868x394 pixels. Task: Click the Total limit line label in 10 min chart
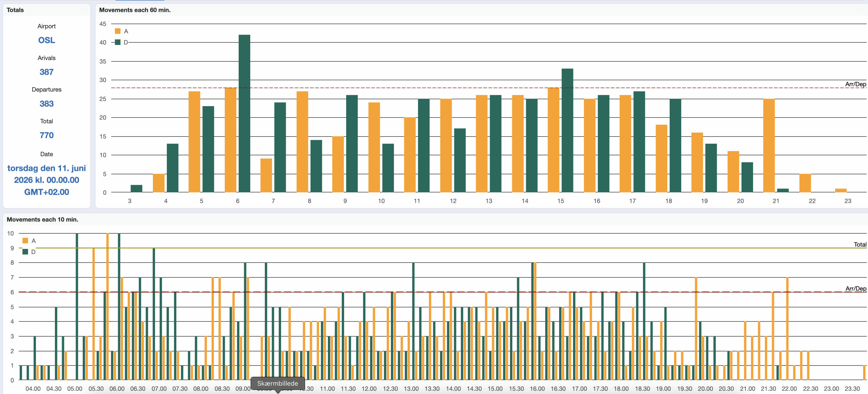click(x=860, y=244)
